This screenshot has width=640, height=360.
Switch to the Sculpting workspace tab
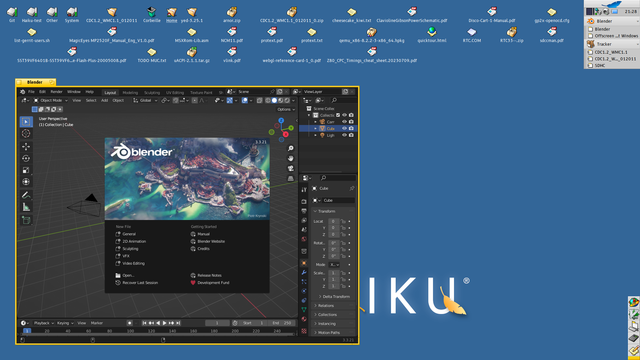point(152,93)
